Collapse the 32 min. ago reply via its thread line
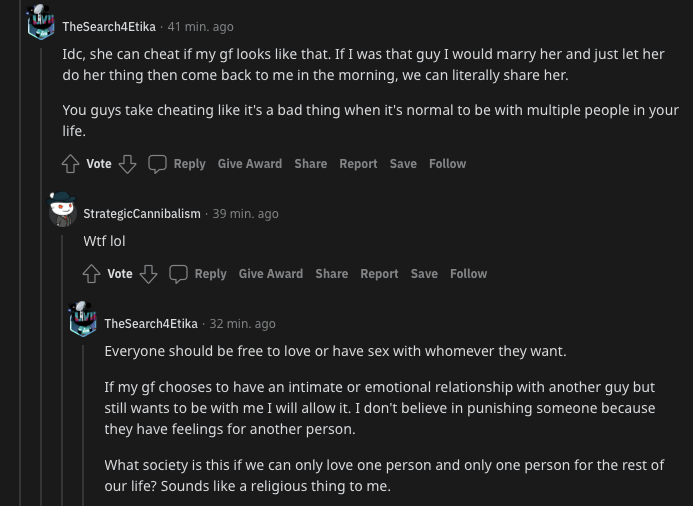The image size is (693, 506). pyautogui.click(x=83, y=426)
